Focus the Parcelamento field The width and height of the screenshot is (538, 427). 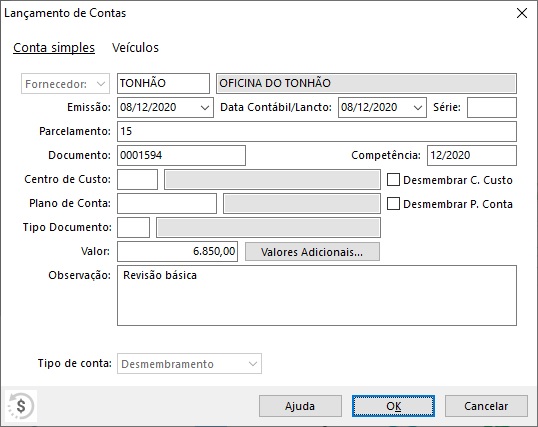[317, 131]
